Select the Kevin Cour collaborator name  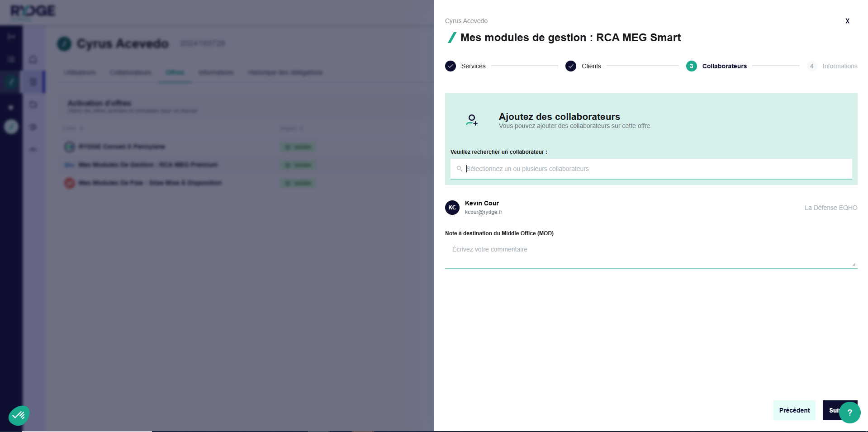pyautogui.click(x=482, y=203)
